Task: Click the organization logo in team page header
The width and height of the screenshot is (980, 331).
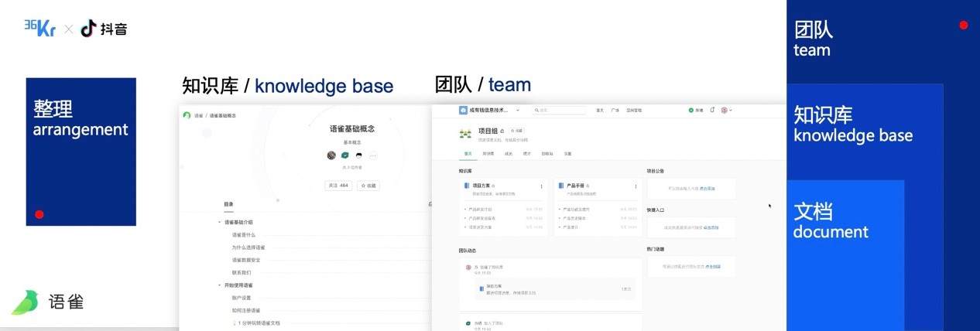Action: coord(464,111)
